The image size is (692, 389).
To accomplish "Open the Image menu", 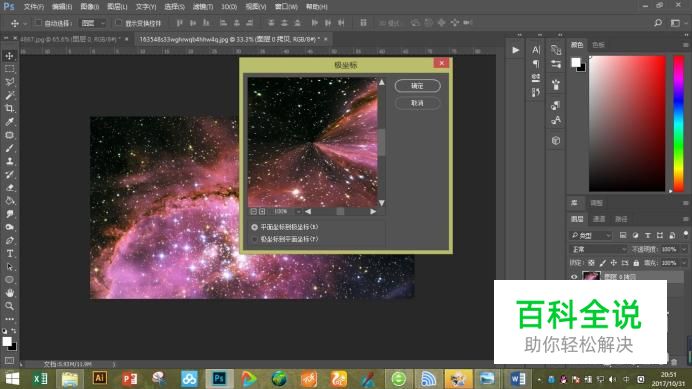I will (x=89, y=7).
